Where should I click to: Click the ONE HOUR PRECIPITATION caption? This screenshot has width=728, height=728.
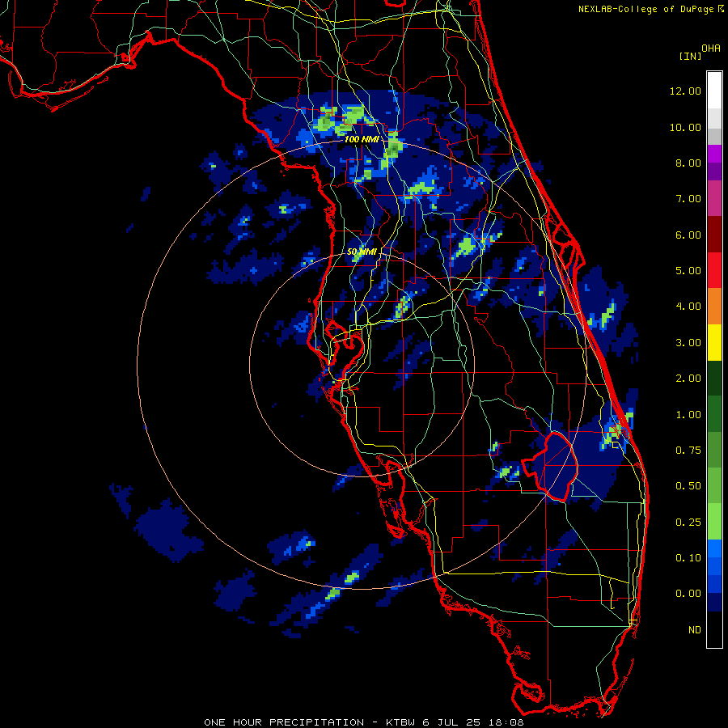coord(284,722)
